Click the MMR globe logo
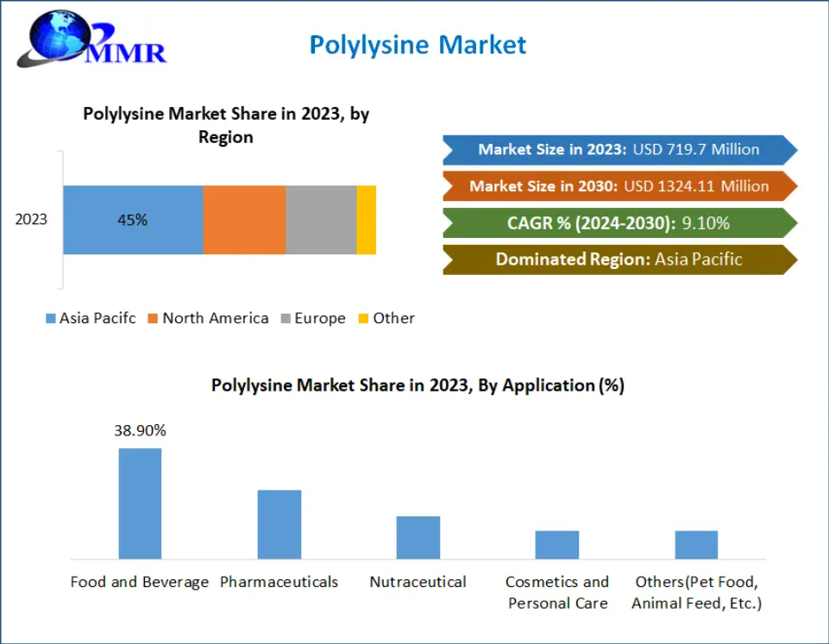The width and height of the screenshot is (829, 644). pyautogui.click(x=91, y=39)
